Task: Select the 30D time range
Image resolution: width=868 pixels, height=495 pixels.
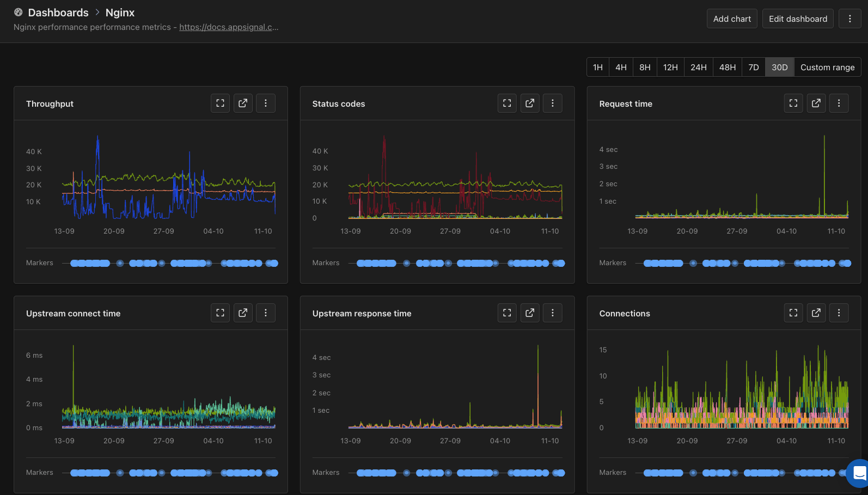Action: (x=780, y=67)
